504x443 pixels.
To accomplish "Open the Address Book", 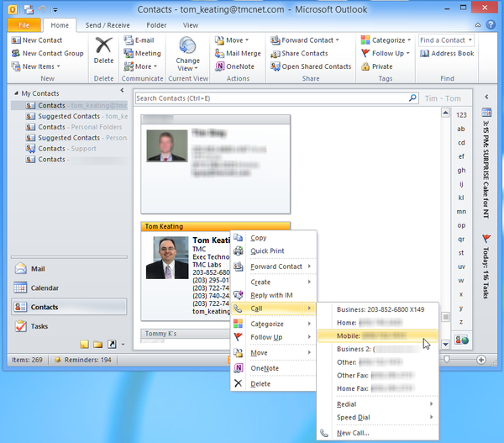I will pos(447,54).
